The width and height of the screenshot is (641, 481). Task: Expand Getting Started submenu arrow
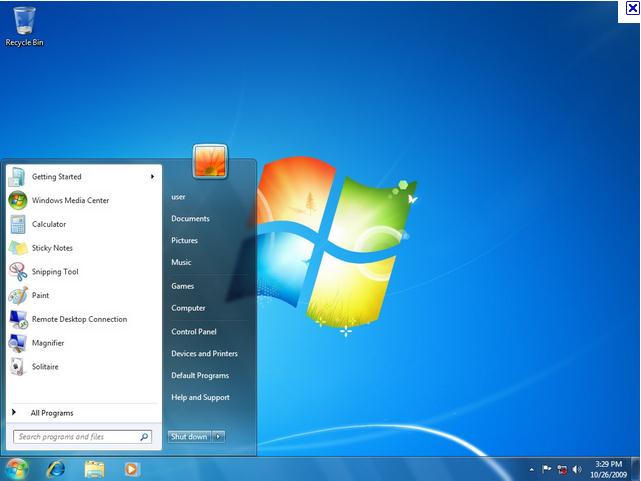click(152, 177)
